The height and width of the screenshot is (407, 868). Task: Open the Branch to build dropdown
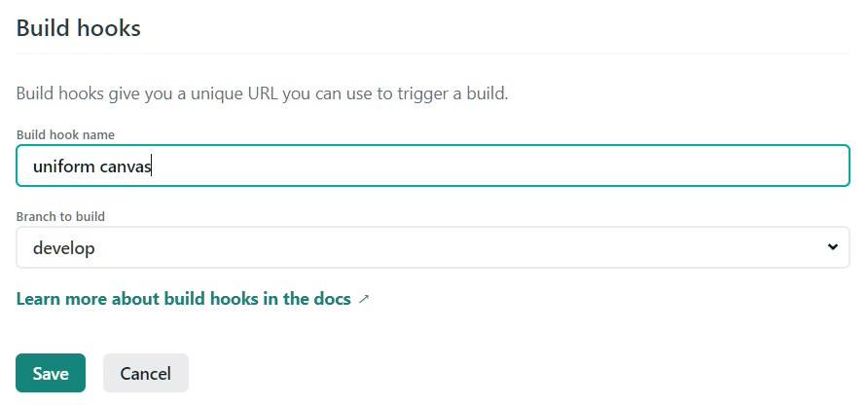(x=432, y=247)
